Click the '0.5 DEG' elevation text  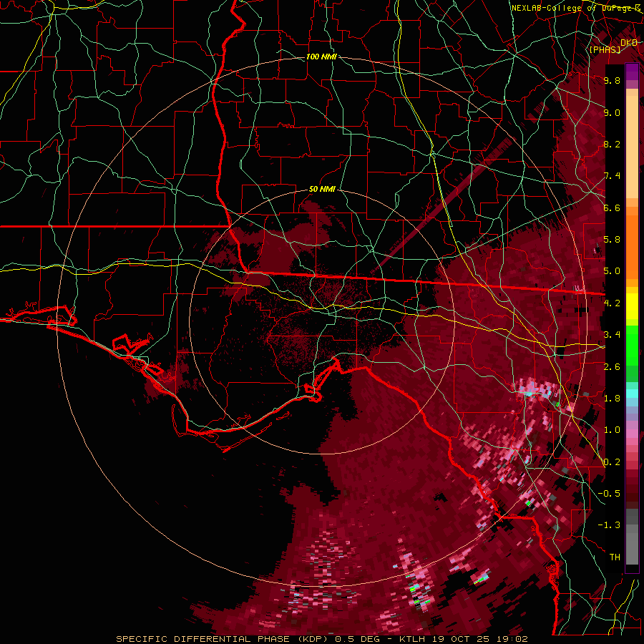click(x=357, y=639)
